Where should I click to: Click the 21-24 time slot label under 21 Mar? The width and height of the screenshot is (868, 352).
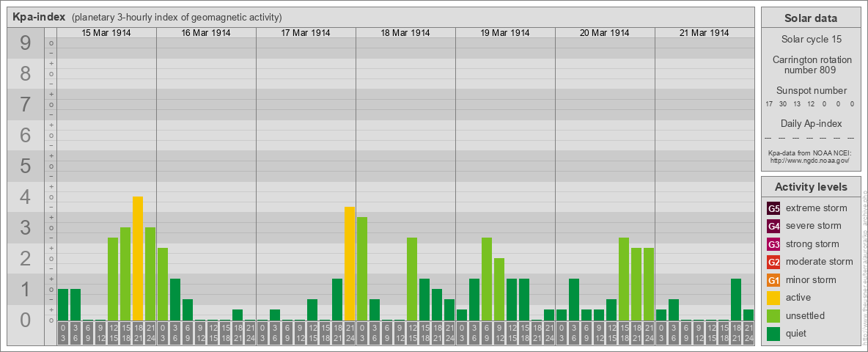[748, 333]
